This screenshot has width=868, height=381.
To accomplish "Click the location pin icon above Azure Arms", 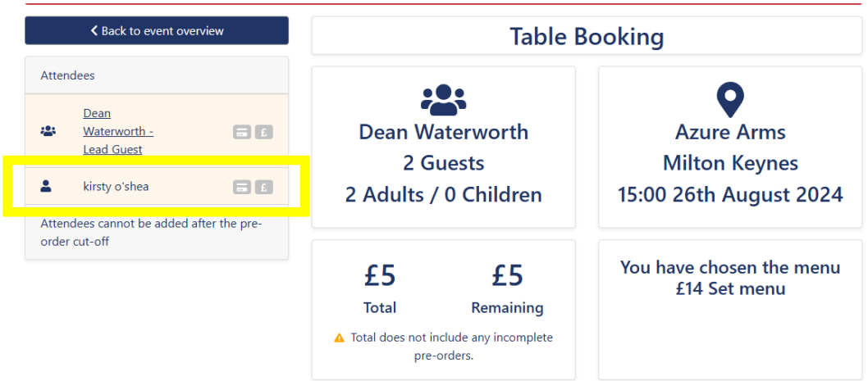I will click(729, 99).
